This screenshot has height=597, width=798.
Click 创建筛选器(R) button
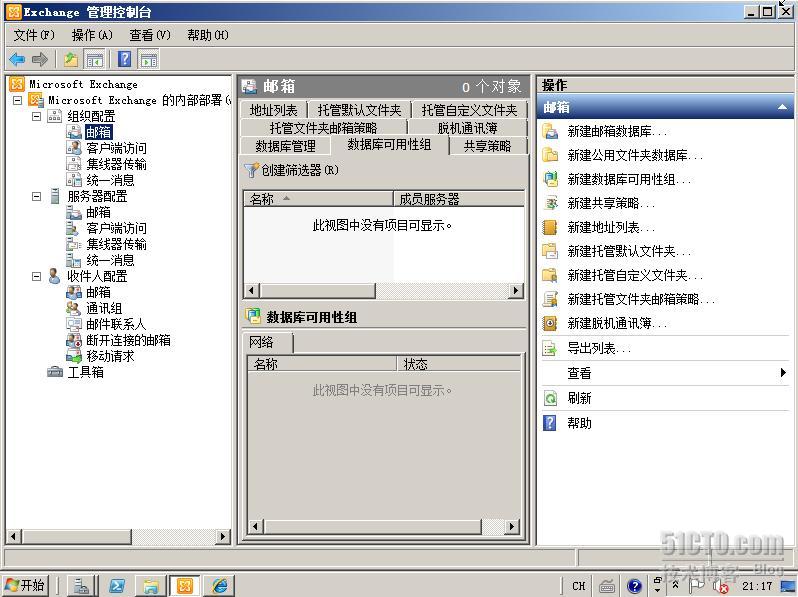[292, 170]
